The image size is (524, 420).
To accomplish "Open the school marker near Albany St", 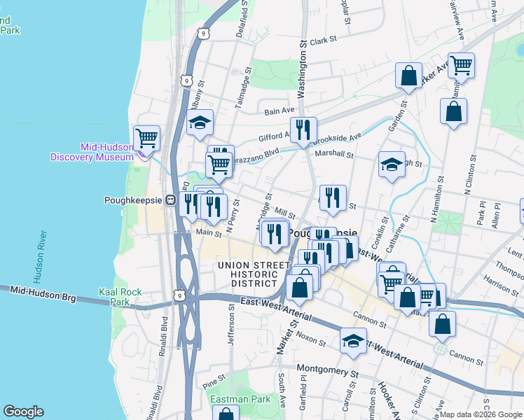I will point(200,123).
